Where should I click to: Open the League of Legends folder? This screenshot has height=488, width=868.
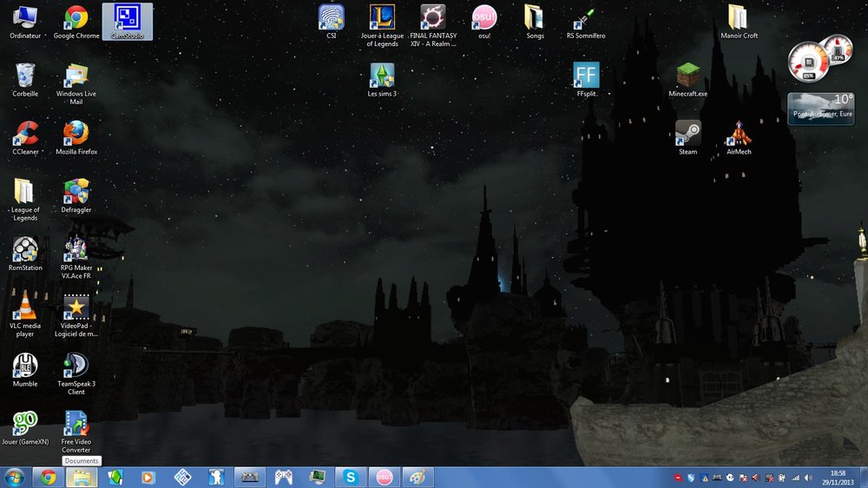(25, 200)
